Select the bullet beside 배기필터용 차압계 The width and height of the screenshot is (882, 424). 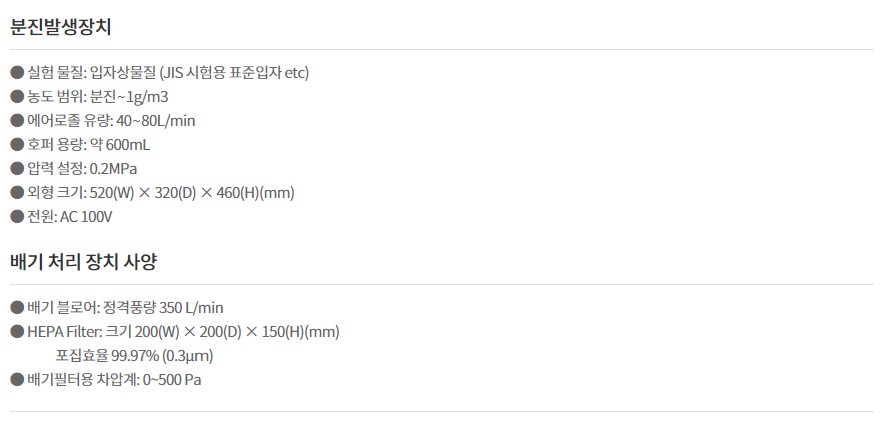tap(16, 379)
